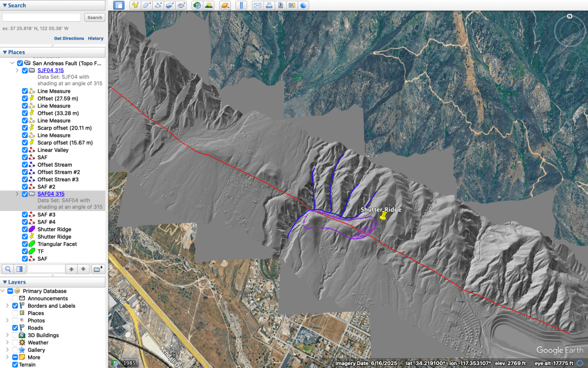Open the Get Directions link

tap(69, 39)
